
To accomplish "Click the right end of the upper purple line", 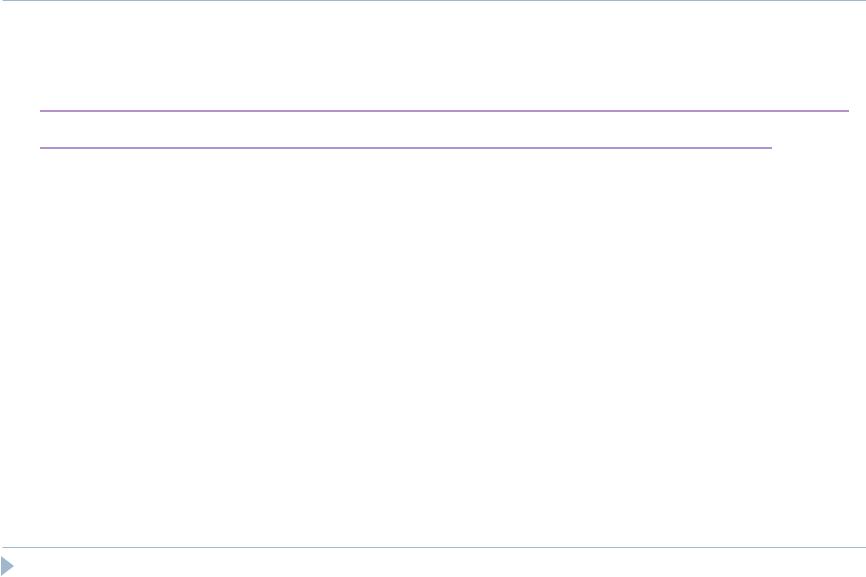I will coord(847,111).
